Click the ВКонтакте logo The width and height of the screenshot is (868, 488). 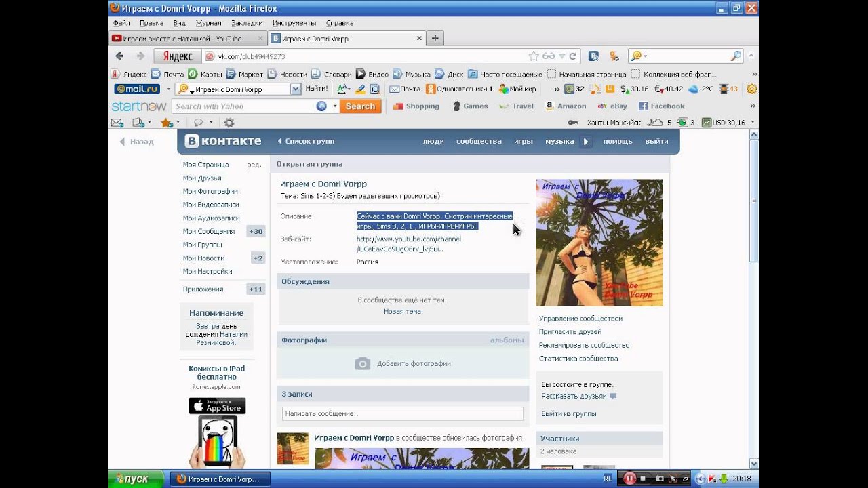[224, 141]
